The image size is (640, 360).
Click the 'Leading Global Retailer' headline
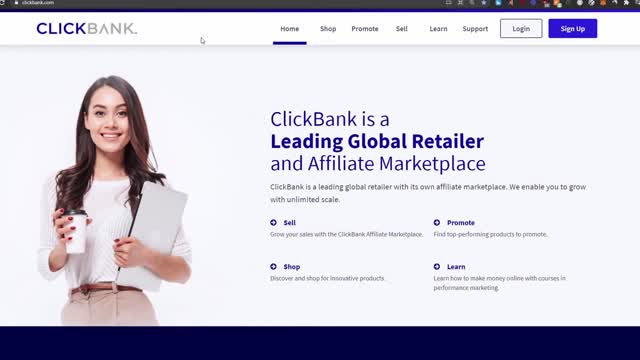pyautogui.click(x=377, y=142)
